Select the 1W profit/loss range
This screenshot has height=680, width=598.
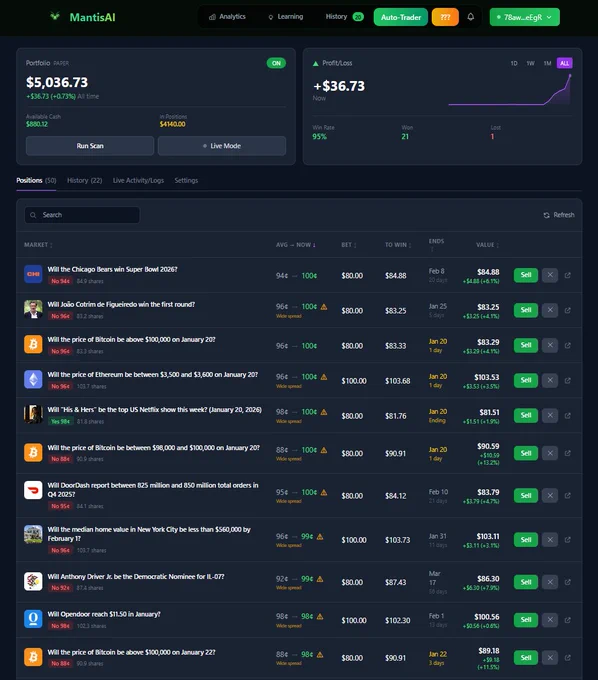click(530, 63)
